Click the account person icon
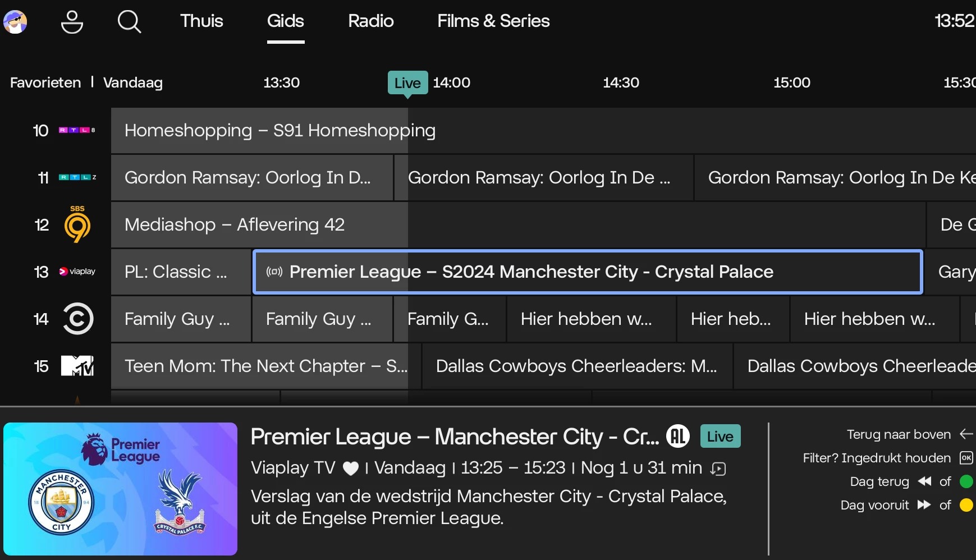The width and height of the screenshot is (976, 560). click(72, 22)
